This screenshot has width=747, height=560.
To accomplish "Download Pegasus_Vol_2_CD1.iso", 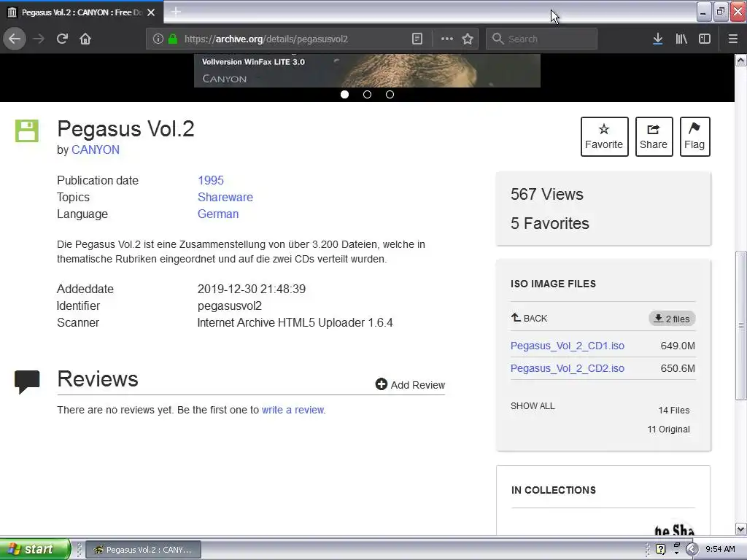I will [x=568, y=346].
